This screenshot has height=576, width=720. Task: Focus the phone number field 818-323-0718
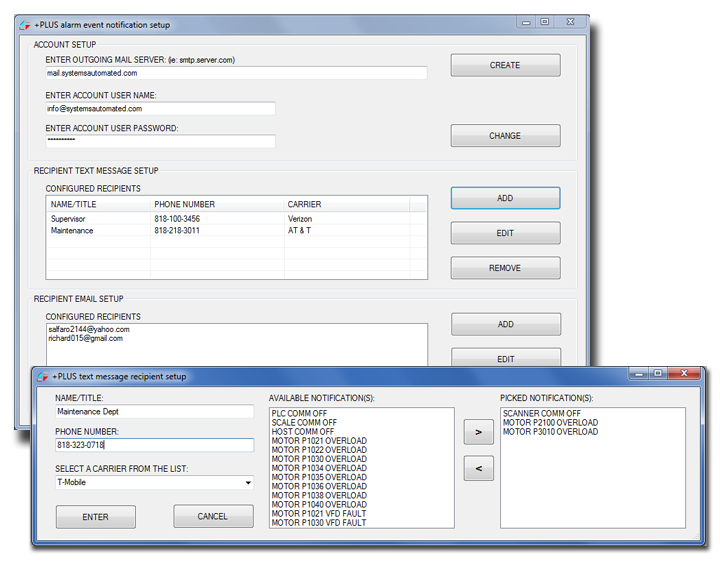[x=154, y=445]
